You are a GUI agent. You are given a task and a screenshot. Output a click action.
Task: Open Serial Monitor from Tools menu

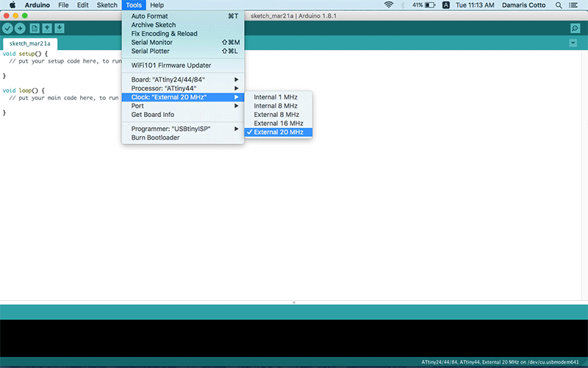[x=183, y=43]
